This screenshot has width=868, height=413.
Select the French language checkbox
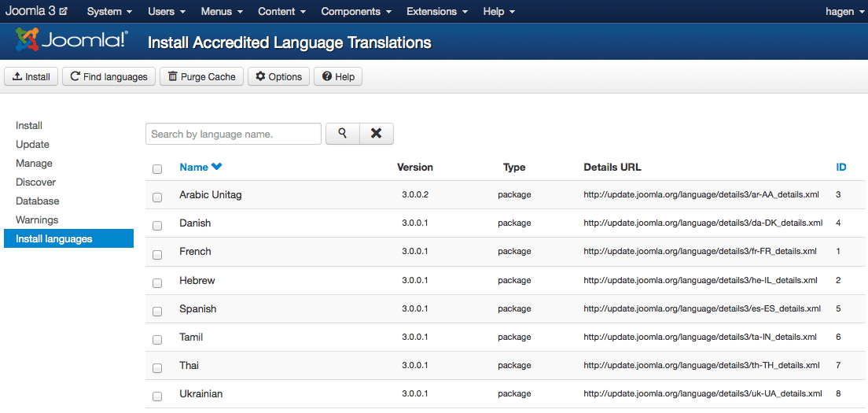pyautogui.click(x=157, y=254)
